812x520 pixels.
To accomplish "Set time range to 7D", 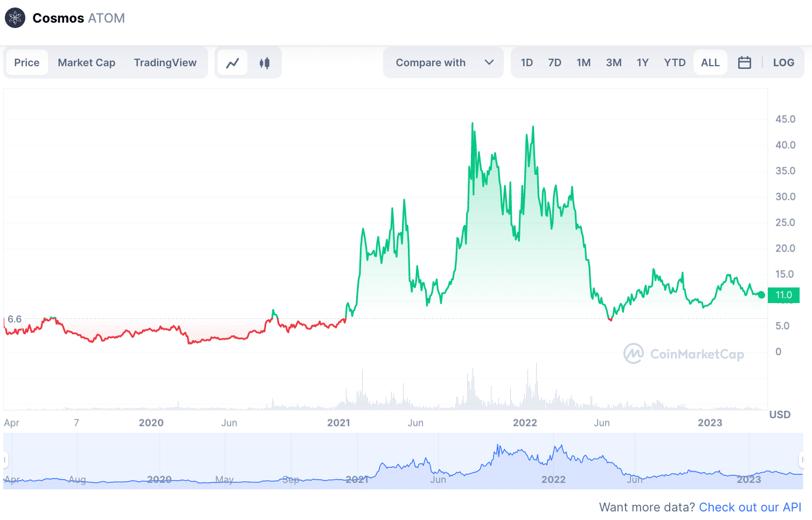I will click(x=555, y=62).
